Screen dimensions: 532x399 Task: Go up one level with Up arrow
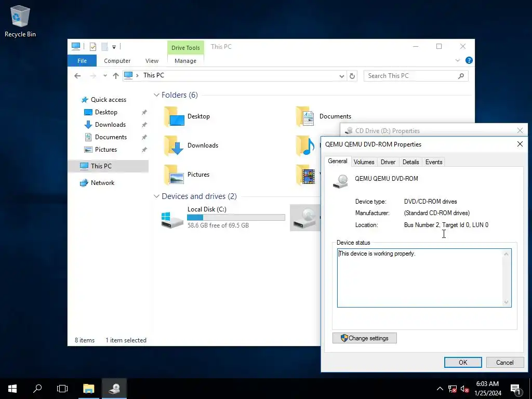pos(116,76)
